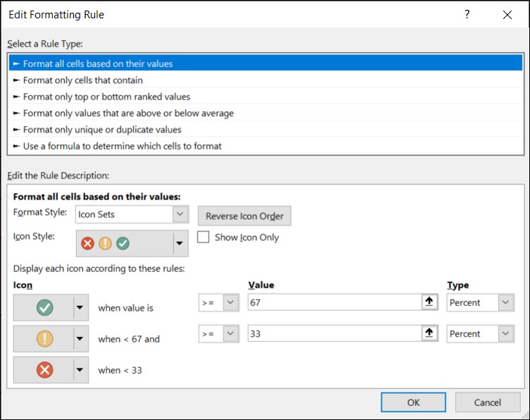Click the red X icon button

pyautogui.click(x=44, y=369)
